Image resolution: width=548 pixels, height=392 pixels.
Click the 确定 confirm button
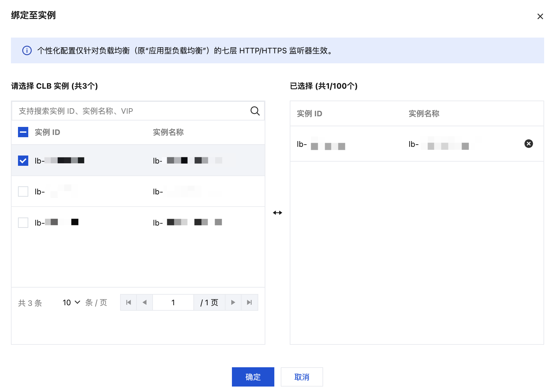[253, 377]
